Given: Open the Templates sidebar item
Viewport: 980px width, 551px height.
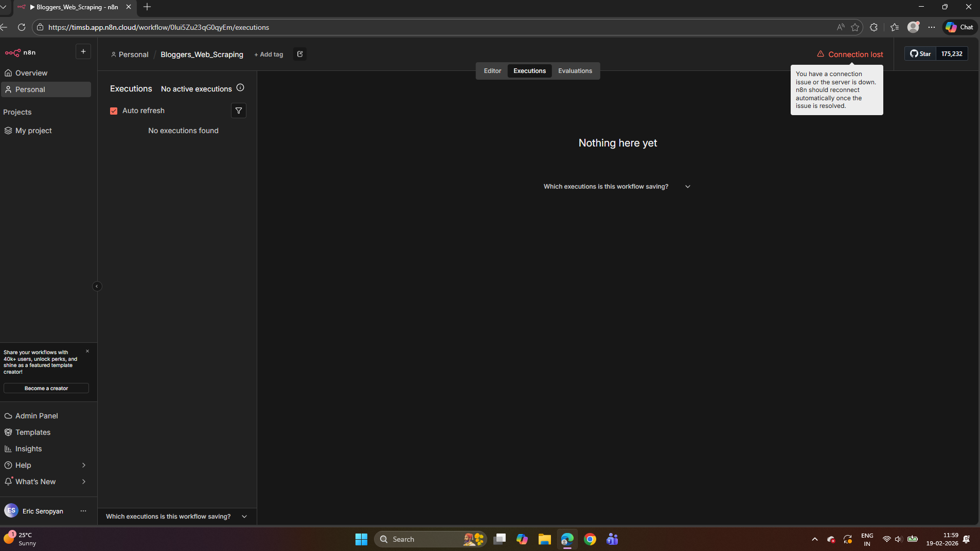Looking at the screenshot, I should pos(33,432).
